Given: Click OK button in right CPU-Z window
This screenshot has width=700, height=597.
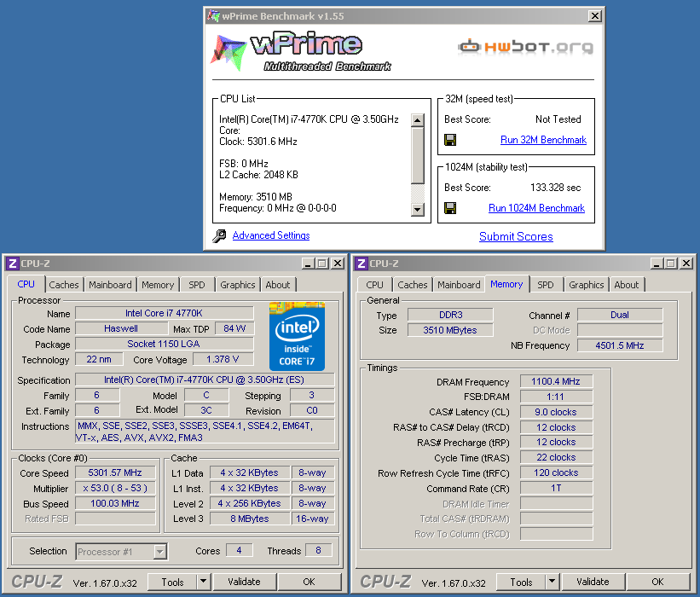Looking at the screenshot, I should point(657,582).
